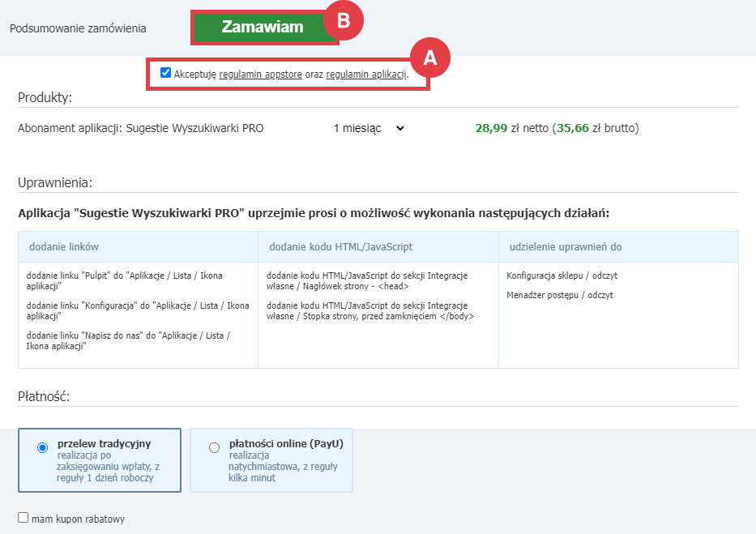Select the 28,99 zł netto price text

coord(511,127)
